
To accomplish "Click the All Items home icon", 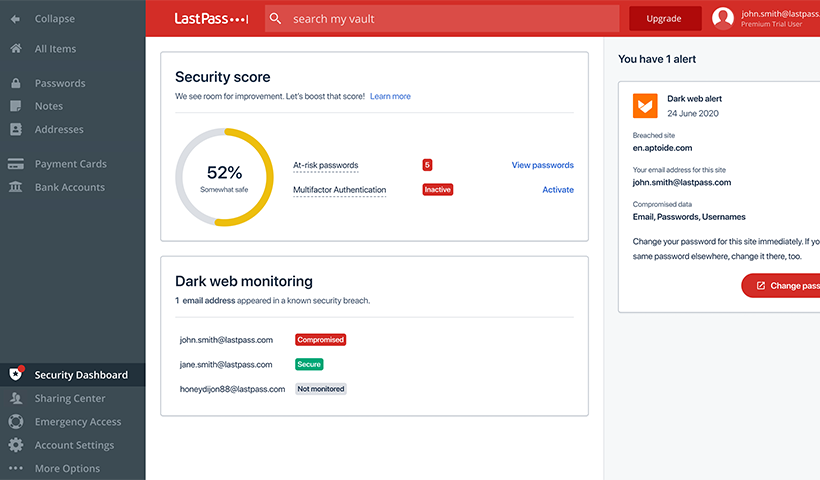I will click(x=16, y=48).
